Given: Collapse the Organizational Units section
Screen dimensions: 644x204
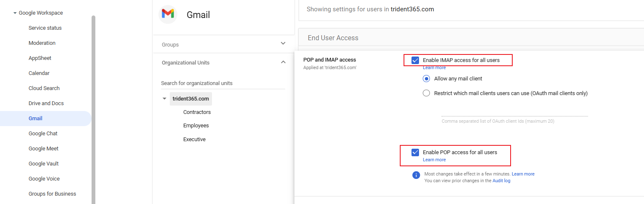Looking at the screenshot, I should click(x=283, y=62).
